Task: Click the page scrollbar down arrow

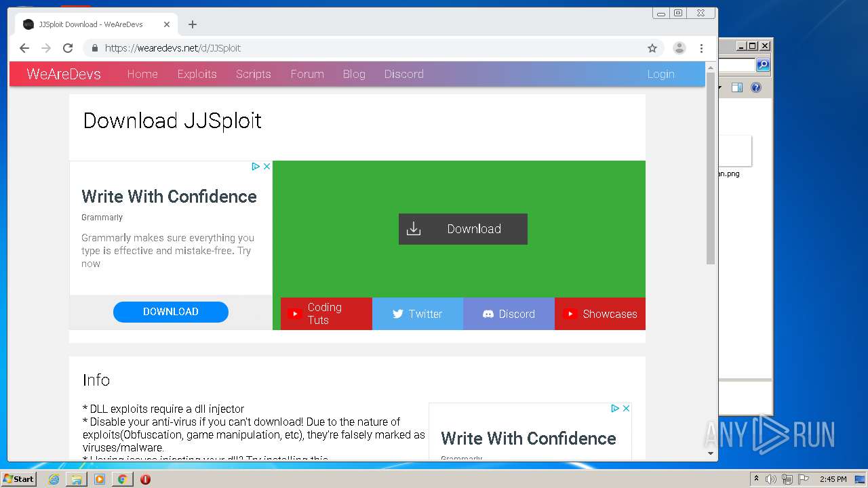Action: [711, 453]
